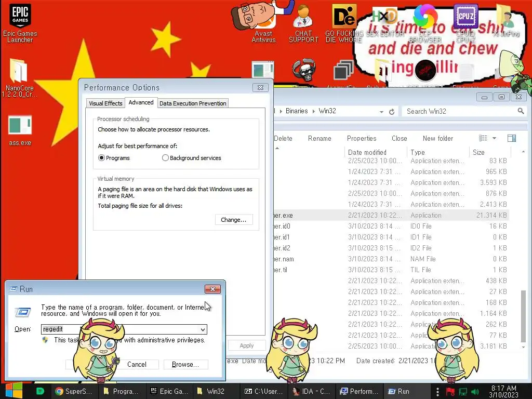Switch to Chrome SuperS... taskbar item

[x=74, y=391]
